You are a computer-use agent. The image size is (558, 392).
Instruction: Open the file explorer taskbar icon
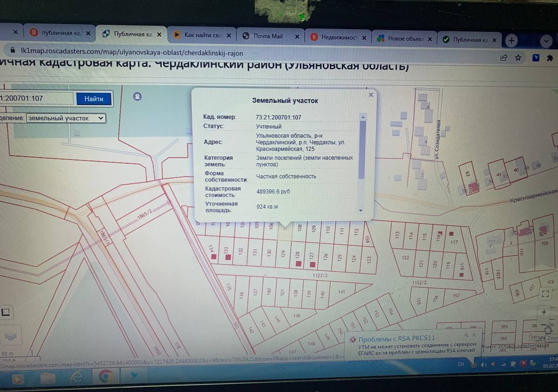click(x=48, y=378)
